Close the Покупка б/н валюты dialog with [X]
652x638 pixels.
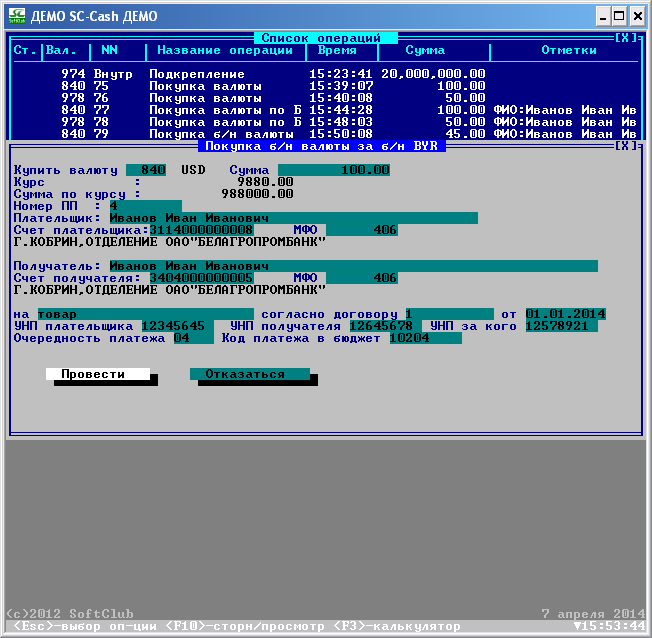click(x=625, y=146)
